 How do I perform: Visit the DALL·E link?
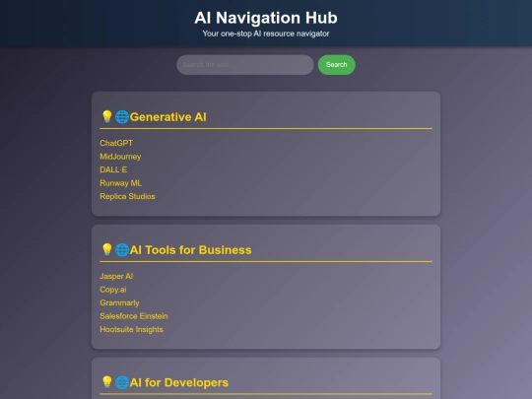click(x=113, y=169)
